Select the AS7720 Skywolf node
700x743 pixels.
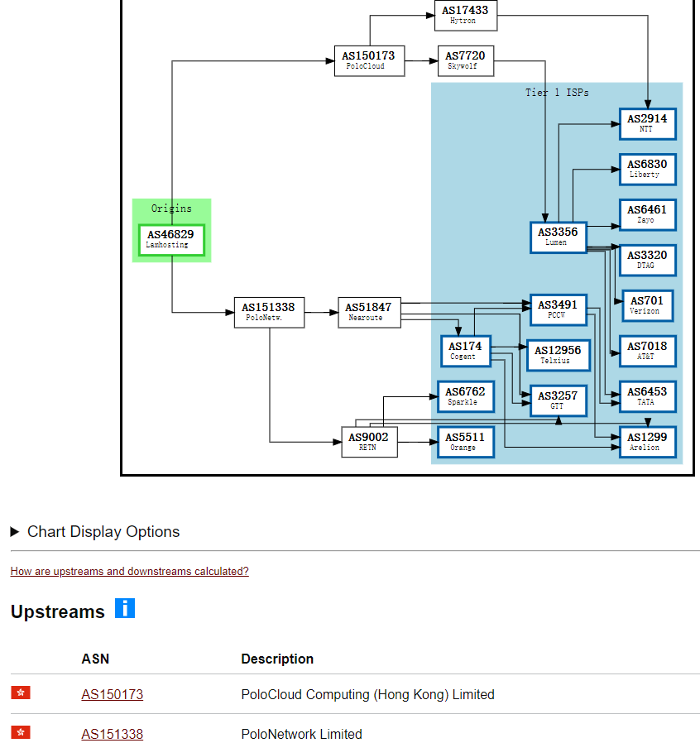465,60
